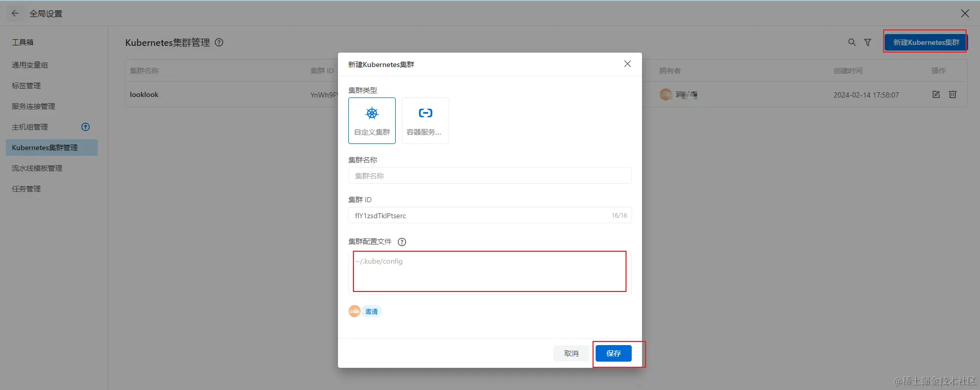This screenshot has width=980, height=390.
Task: Click the 拥有者 column header
Action: 670,71
